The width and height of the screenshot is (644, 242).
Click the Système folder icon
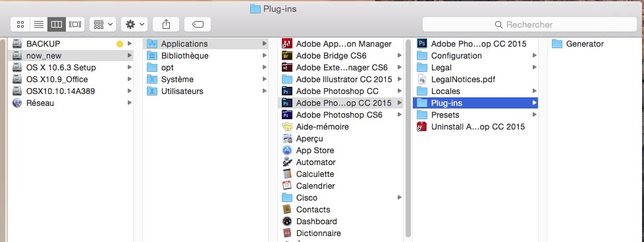(152, 79)
